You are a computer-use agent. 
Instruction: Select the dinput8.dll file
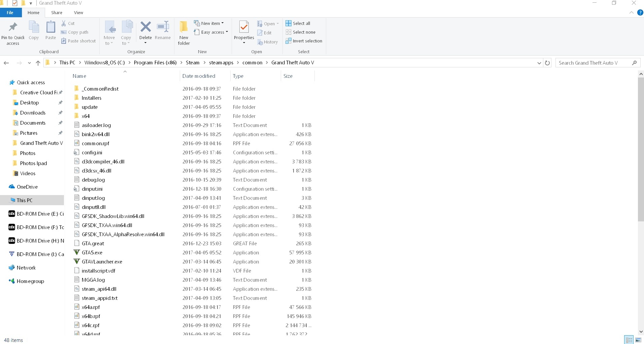94,207
